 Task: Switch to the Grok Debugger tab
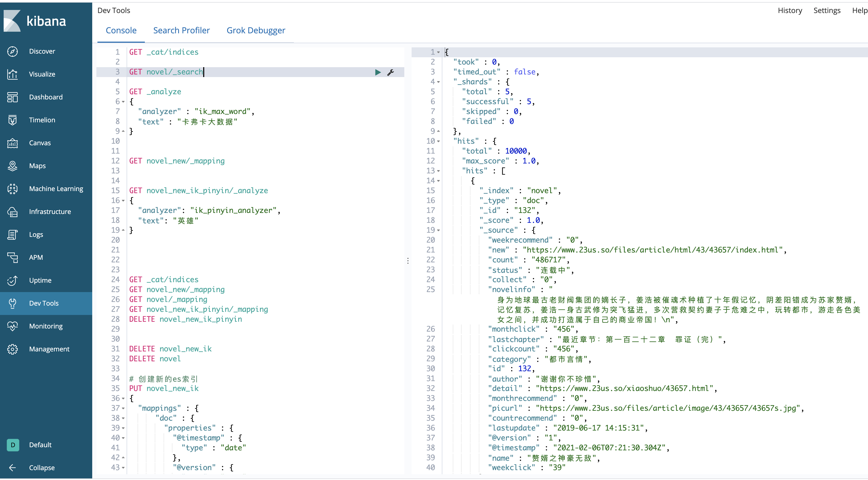click(256, 30)
